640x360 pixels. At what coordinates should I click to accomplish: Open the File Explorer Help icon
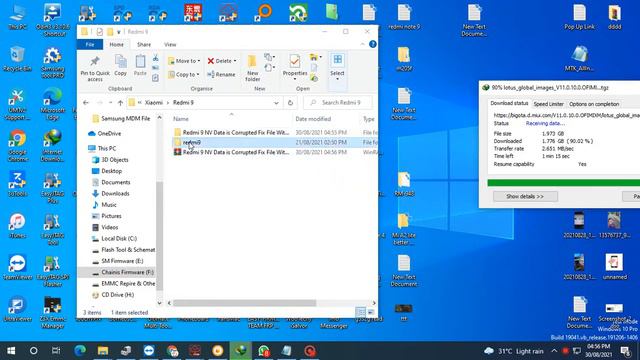click(x=373, y=44)
